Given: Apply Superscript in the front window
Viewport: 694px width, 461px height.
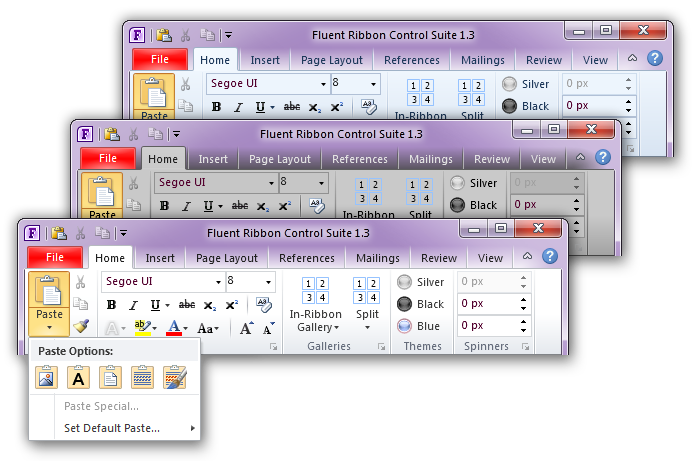Looking at the screenshot, I should pos(232,304).
